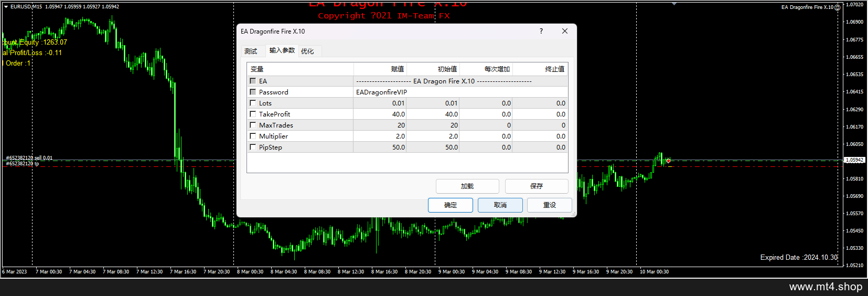868x296 pixels.
Task: Toggle the EA row checkbox
Action: pos(253,81)
